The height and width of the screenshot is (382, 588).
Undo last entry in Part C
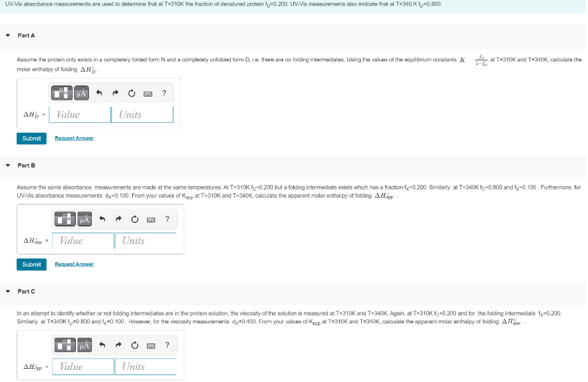coord(102,345)
